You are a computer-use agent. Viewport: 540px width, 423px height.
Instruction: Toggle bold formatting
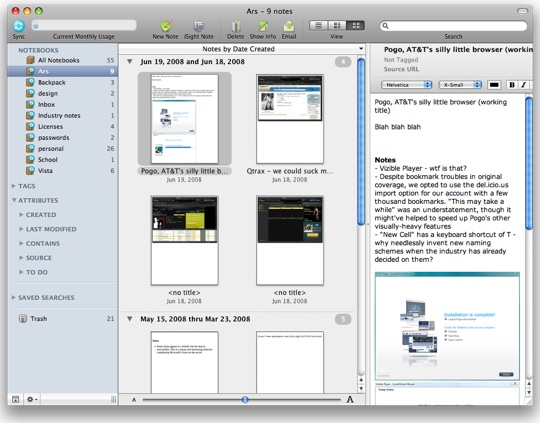[x=512, y=85]
